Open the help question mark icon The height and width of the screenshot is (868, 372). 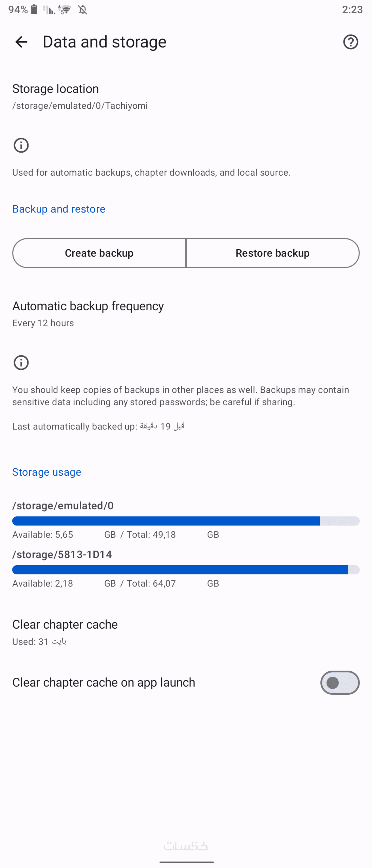(351, 42)
